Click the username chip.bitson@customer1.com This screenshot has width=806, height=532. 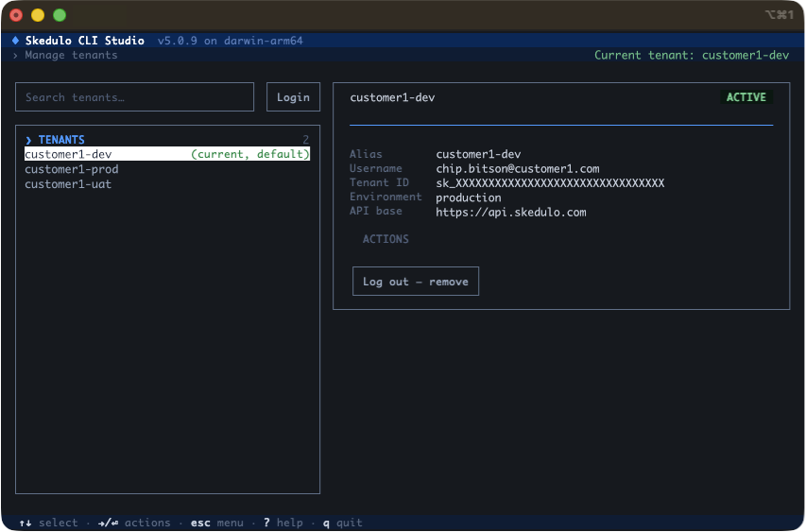point(518,168)
